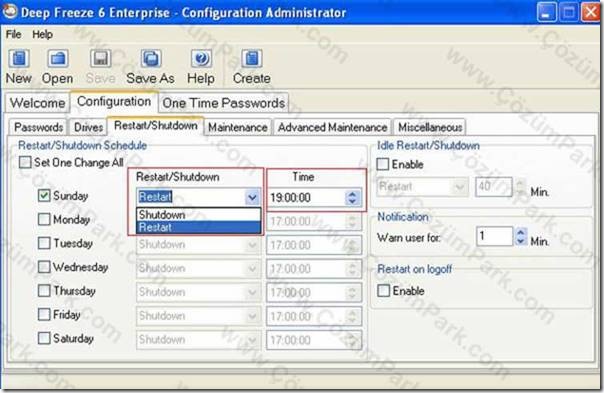
Task: Open the Friday Shutdown dropdown
Action: tap(198, 316)
